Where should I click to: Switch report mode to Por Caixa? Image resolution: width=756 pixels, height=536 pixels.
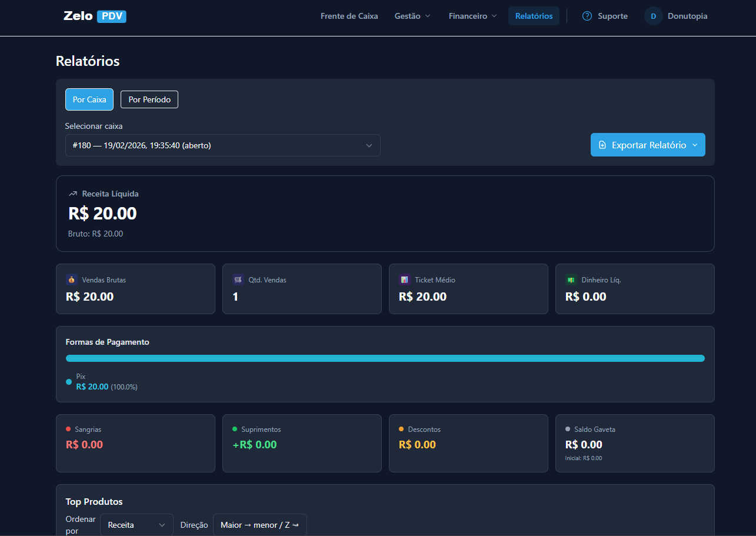tap(89, 99)
